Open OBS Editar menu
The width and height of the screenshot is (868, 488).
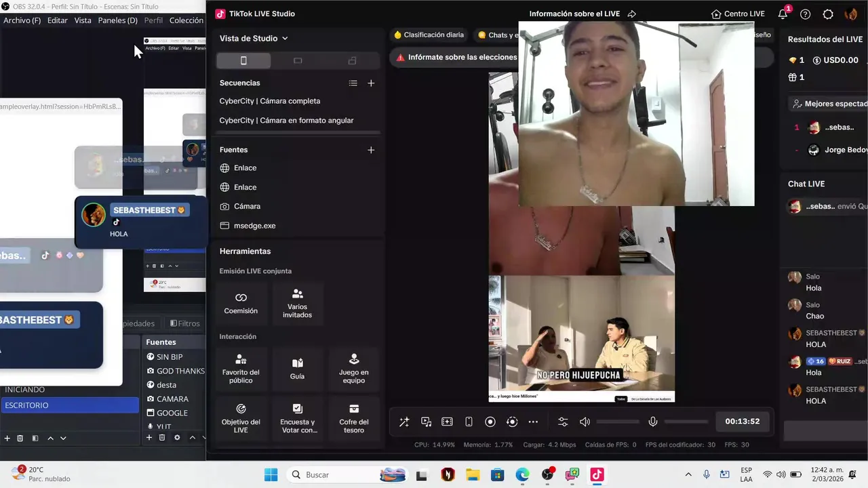point(58,20)
